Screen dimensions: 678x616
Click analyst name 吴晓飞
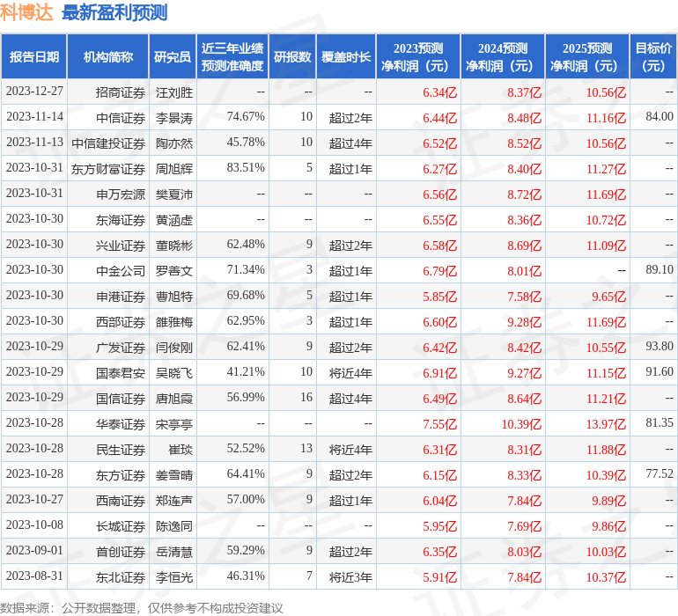[x=174, y=373]
